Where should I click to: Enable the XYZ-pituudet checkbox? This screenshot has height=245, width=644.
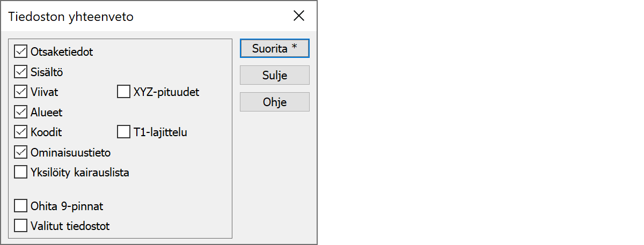click(x=123, y=92)
